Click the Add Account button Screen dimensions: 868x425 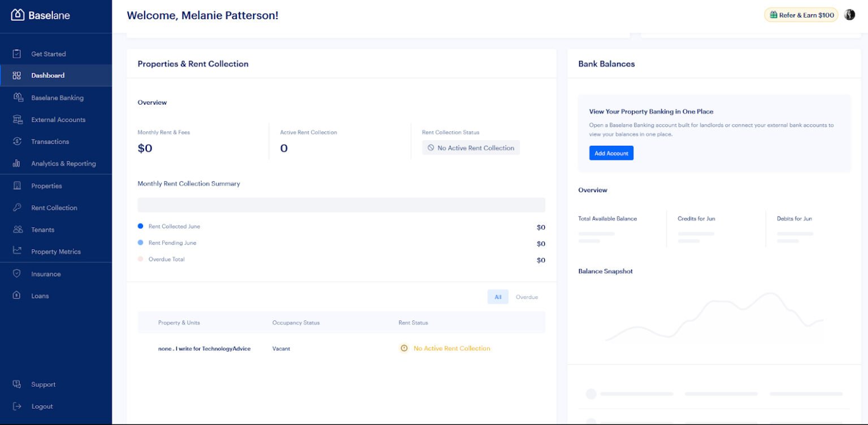(x=611, y=153)
